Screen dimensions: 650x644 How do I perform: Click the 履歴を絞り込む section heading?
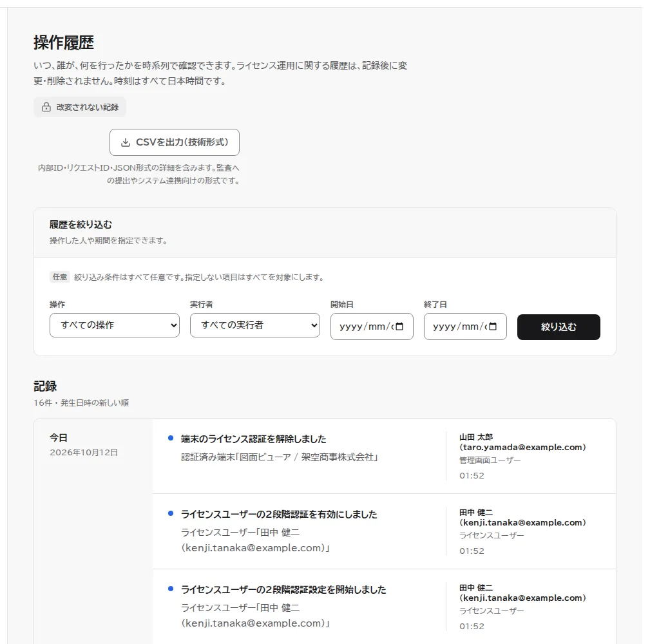(x=81, y=225)
